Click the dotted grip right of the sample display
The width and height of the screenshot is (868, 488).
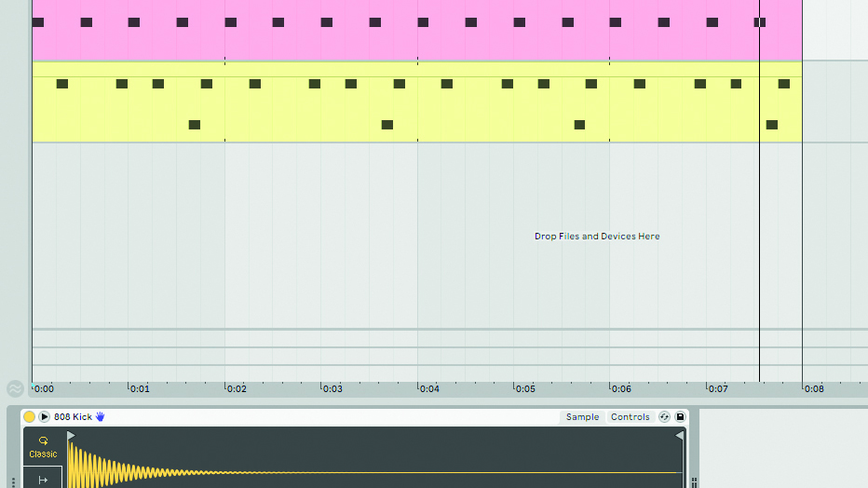[694, 483]
